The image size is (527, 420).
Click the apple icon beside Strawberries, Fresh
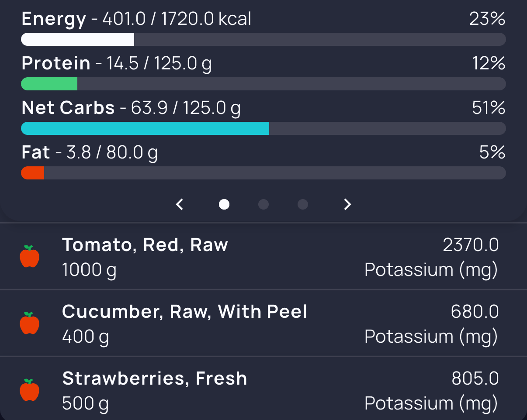(x=30, y=390)
